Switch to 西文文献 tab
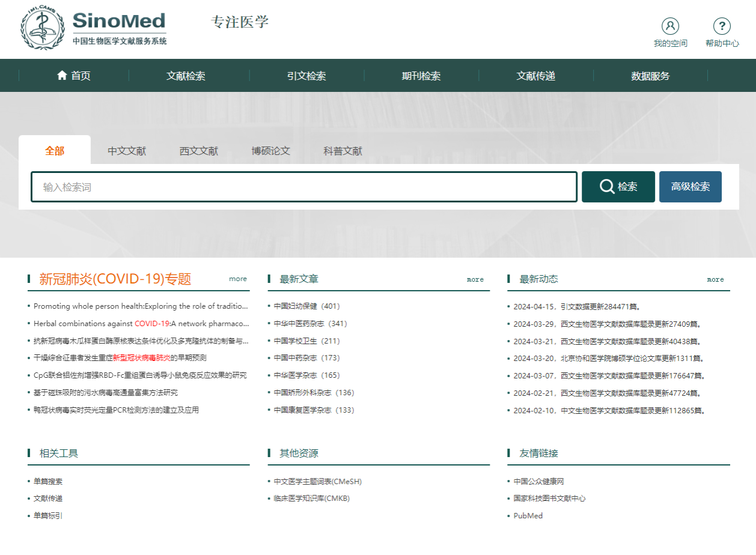756x555 pixels. point(199,151)
